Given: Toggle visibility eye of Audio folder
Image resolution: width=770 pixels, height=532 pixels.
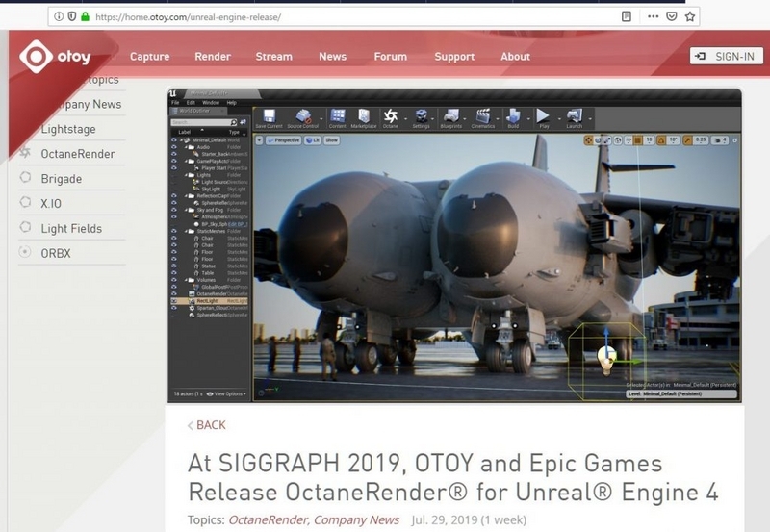Looking at the screenshot, I should click(174, 147).
